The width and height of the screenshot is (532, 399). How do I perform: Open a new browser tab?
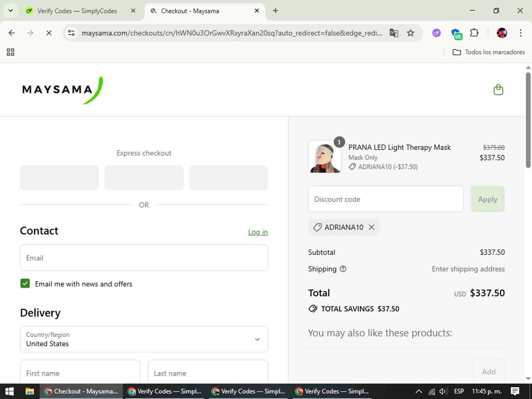pos(275,11)
